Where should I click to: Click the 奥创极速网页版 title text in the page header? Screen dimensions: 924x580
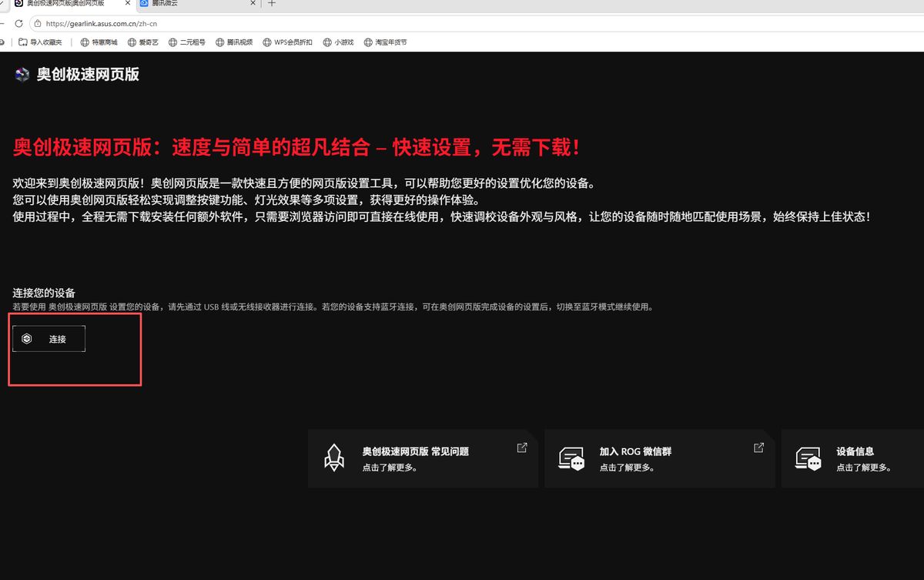88,75
